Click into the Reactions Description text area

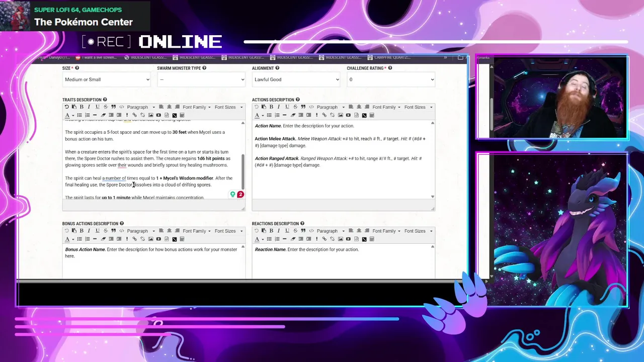[341, 261]
